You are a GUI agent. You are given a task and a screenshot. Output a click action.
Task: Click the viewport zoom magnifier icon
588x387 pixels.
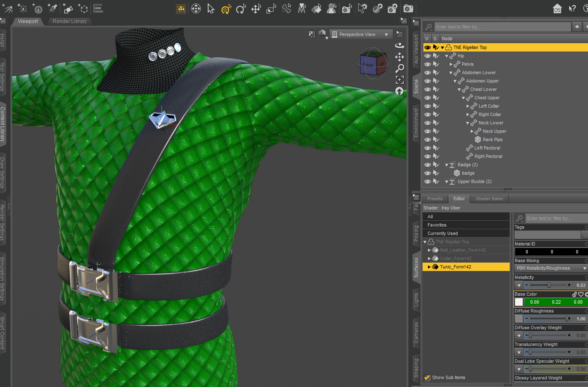(x=400, y=68)
